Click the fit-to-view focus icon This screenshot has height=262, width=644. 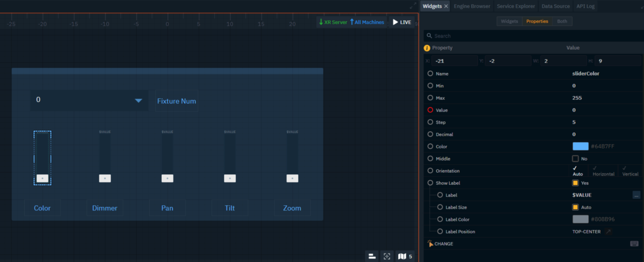[387, 256]
